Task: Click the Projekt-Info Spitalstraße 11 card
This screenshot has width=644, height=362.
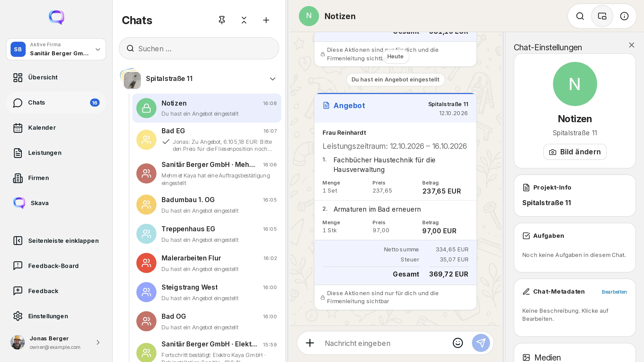Action: pyautogui.click(x=575, y=196)
